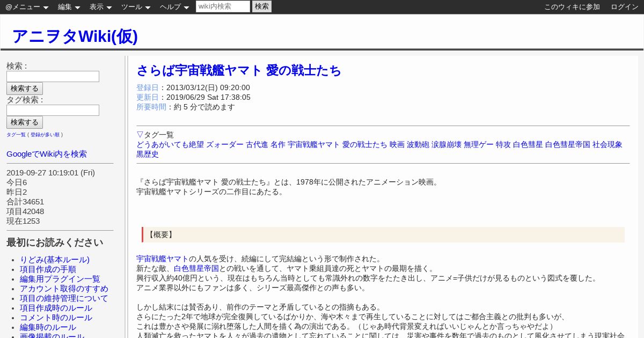The height and width of the screenshot is (338, 644).
Task: Open tag 涙腺崩壊
Action: coord(447,144)
